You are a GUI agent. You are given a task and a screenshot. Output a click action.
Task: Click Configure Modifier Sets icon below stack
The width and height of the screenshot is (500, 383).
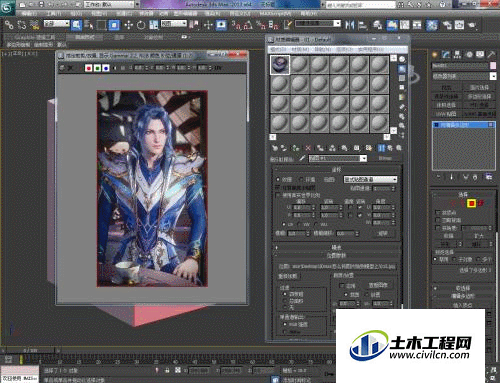(x=489, y=177)
